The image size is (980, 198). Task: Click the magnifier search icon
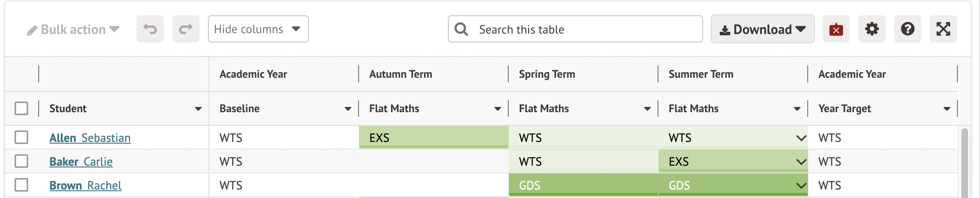click(461, 29)
